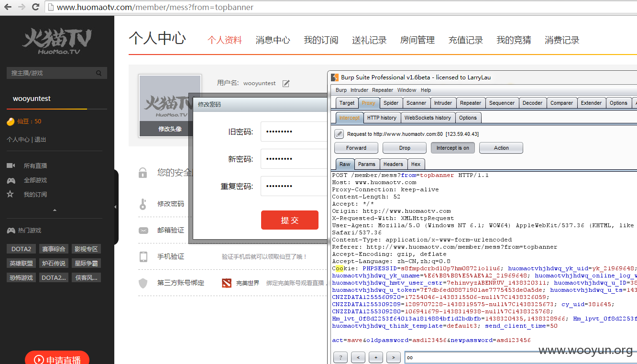Click the Burp search previous arrow button
The image size is (637, 364).
[x=358, y=357]
